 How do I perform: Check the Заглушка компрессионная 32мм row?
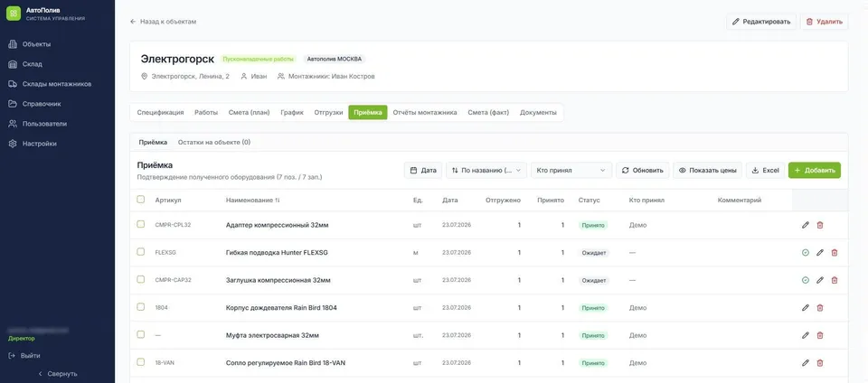[141, 280]
